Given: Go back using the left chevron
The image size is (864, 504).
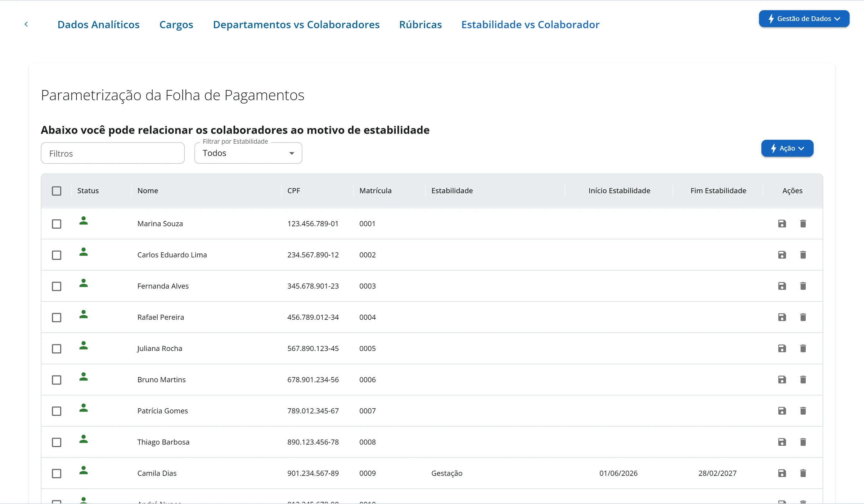Looking at the screenshot, I should pos(26,24).
